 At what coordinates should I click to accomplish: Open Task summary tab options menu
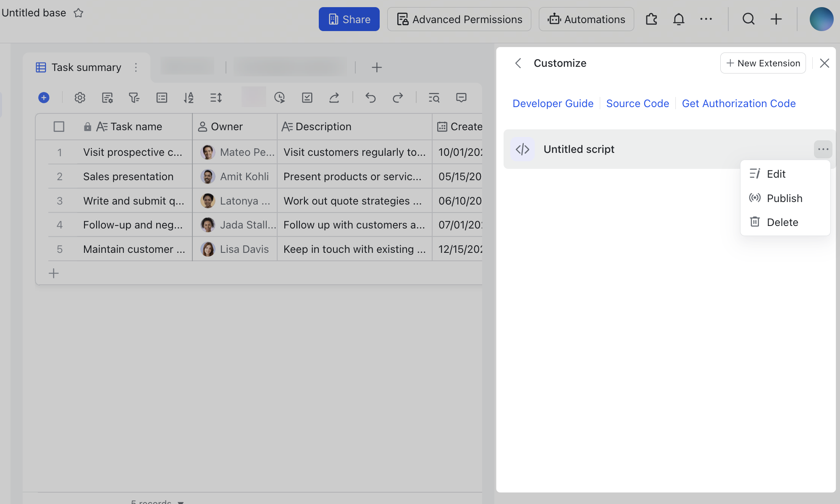(136, 67)
